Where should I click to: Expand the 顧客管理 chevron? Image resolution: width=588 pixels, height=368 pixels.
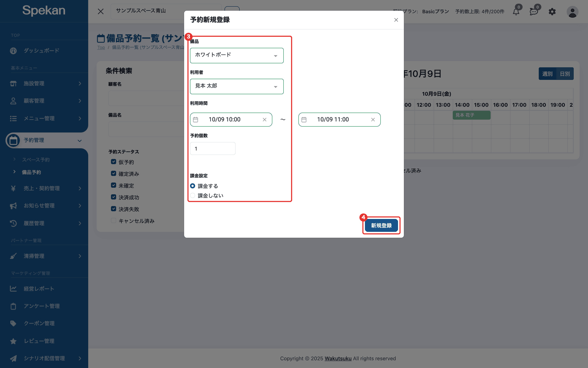tap(80, 101)
